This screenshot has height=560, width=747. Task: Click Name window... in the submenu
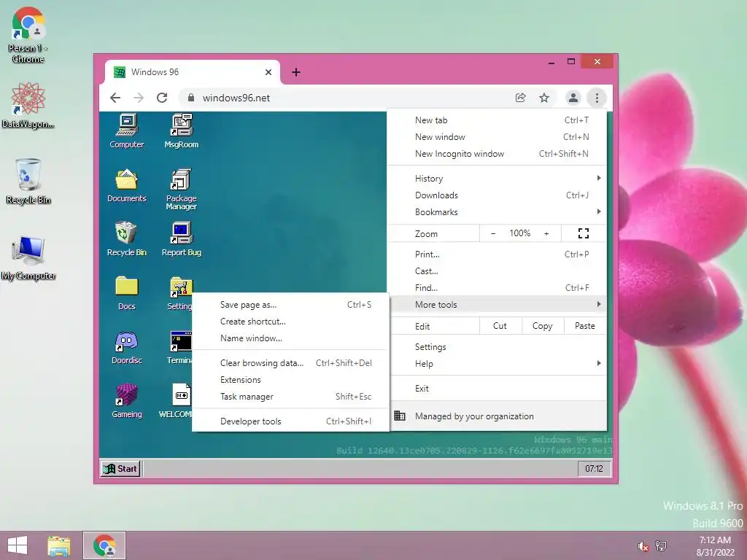click(290, 338)
